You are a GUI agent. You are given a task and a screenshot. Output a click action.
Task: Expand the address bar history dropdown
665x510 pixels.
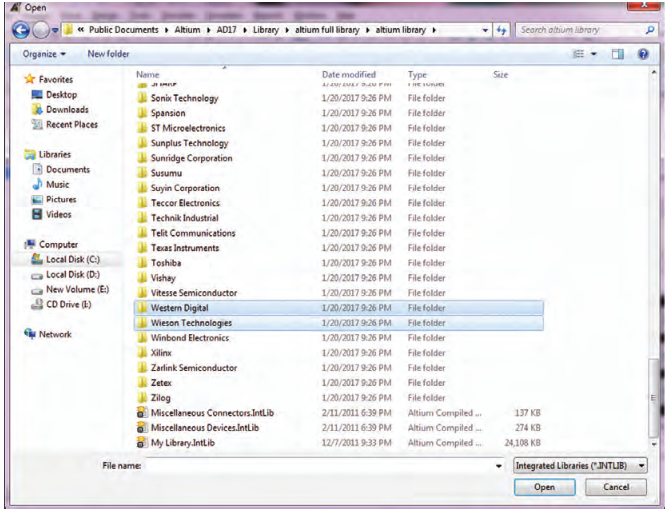click(x=485, y=30)
